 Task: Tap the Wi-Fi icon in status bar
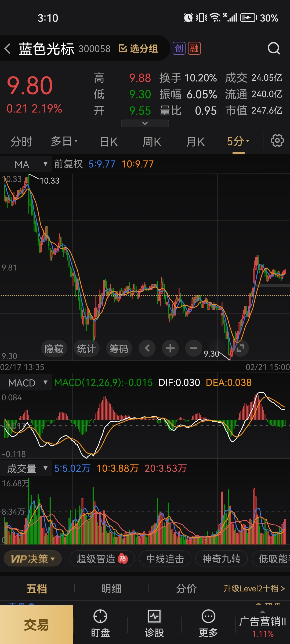pos(215,18)
